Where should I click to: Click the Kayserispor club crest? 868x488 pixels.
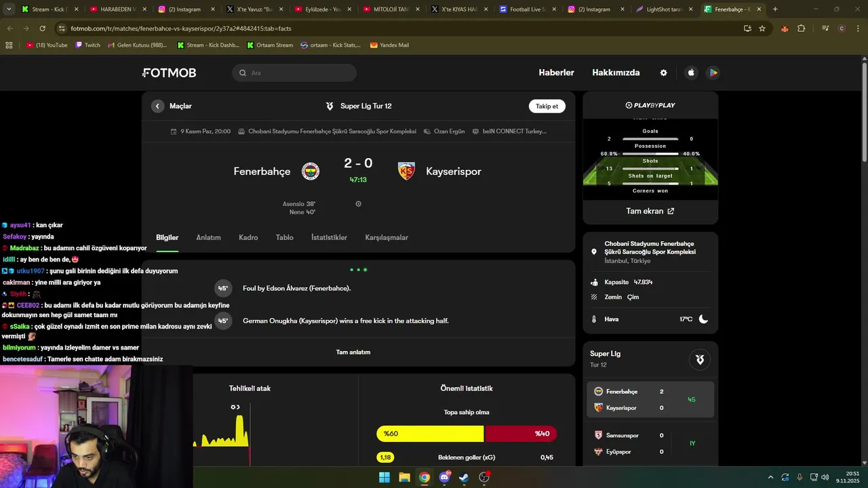coord(406,171)
